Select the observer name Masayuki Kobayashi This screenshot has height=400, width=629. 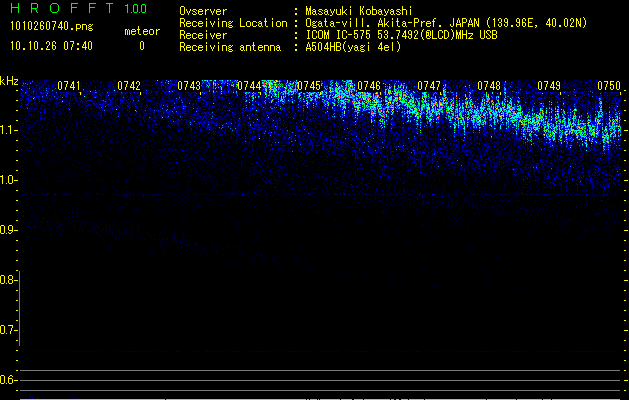[359, 11]
